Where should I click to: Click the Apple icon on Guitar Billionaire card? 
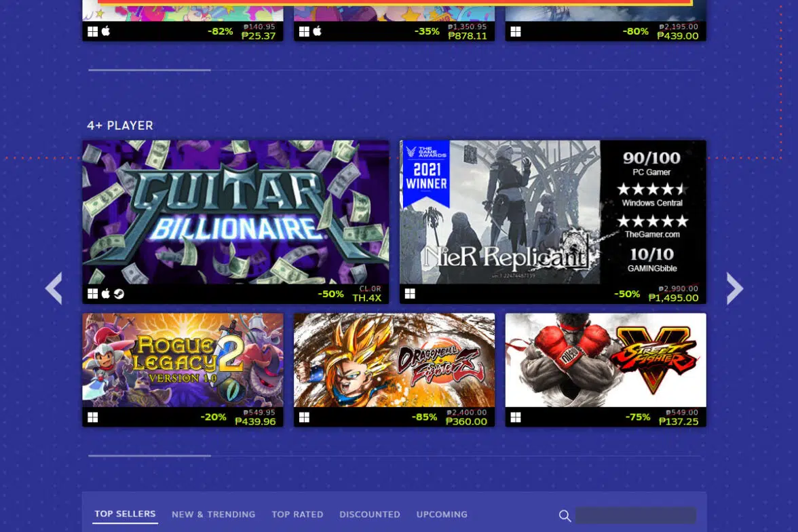click(x=105, y=294)
